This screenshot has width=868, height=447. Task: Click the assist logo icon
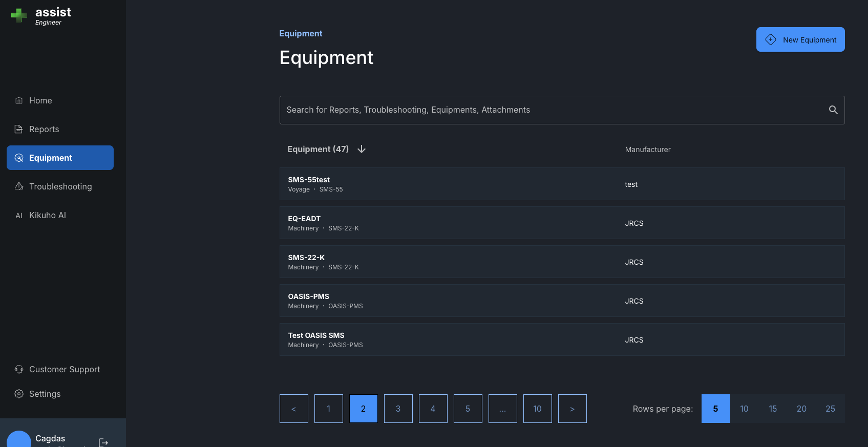point(19,15)
